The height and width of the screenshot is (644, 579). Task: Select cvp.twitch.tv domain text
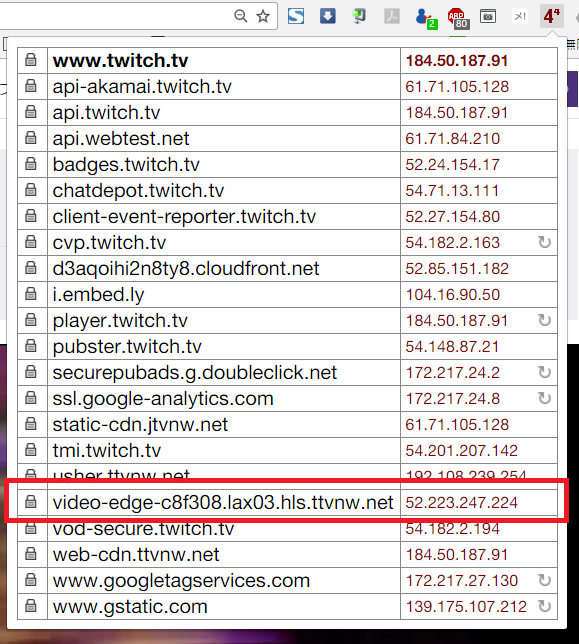[x=109, y=243]
